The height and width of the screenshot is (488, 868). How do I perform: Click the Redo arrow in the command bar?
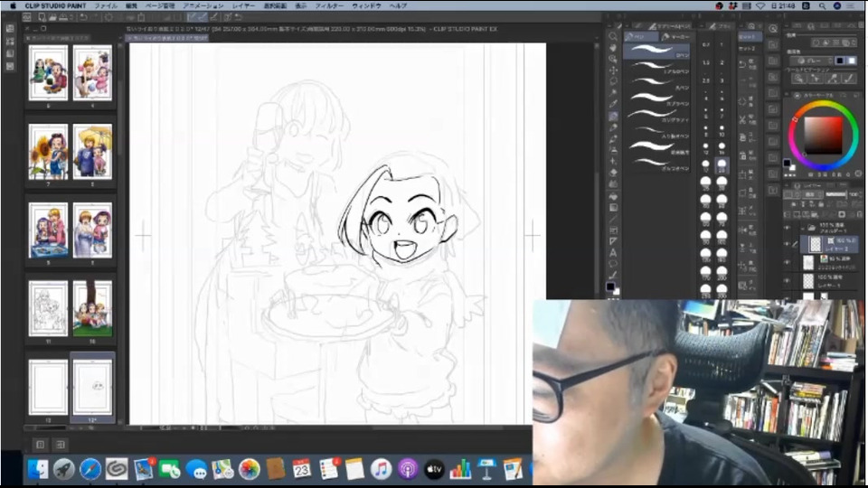point(93,17)
